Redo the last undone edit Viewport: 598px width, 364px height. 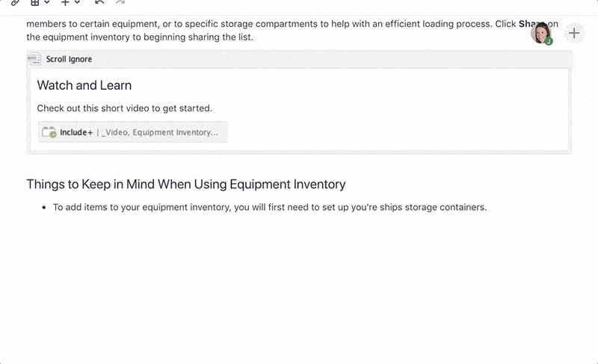pos(120,2)
